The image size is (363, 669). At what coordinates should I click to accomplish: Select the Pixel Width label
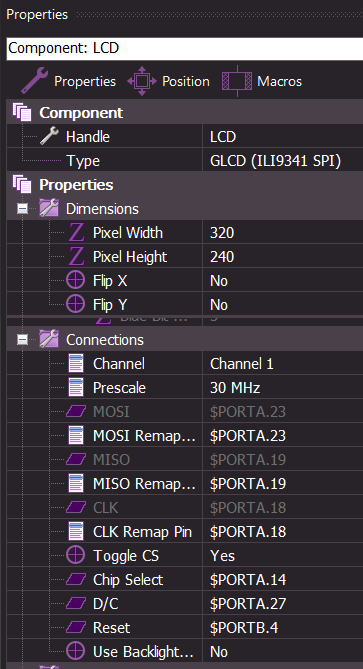point(128,233)
